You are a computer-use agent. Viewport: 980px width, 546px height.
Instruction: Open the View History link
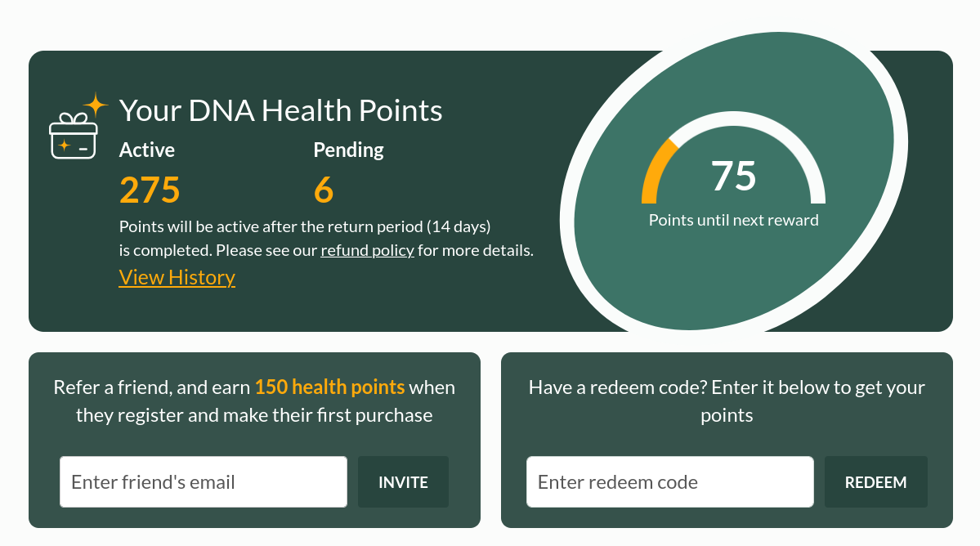(x=177, y=277)
